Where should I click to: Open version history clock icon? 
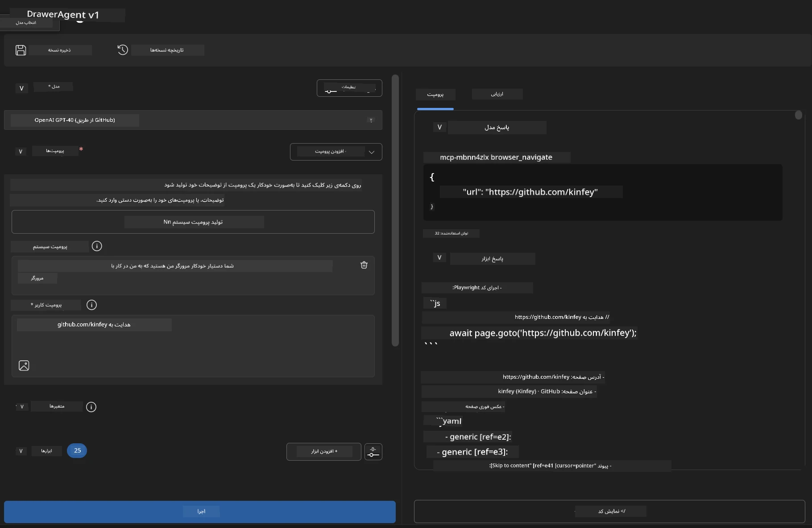click(x=123, y=50)
